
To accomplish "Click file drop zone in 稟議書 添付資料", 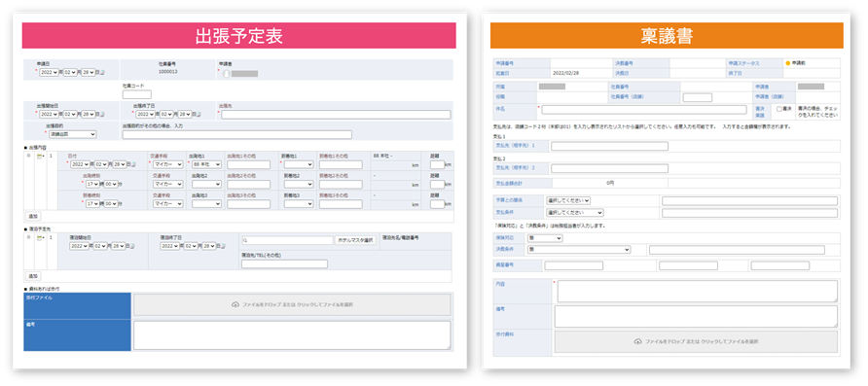I will pyautogui.click(x=696, y=341).
